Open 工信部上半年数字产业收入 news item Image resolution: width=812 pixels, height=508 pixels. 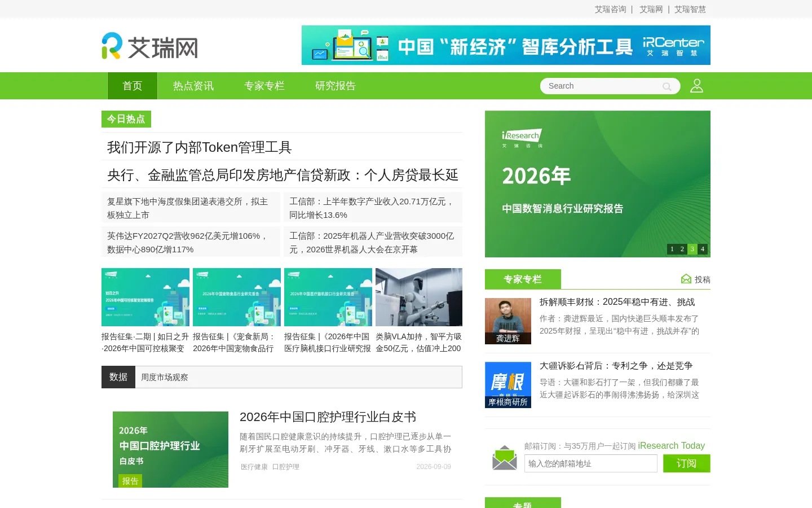coord(373,208)
